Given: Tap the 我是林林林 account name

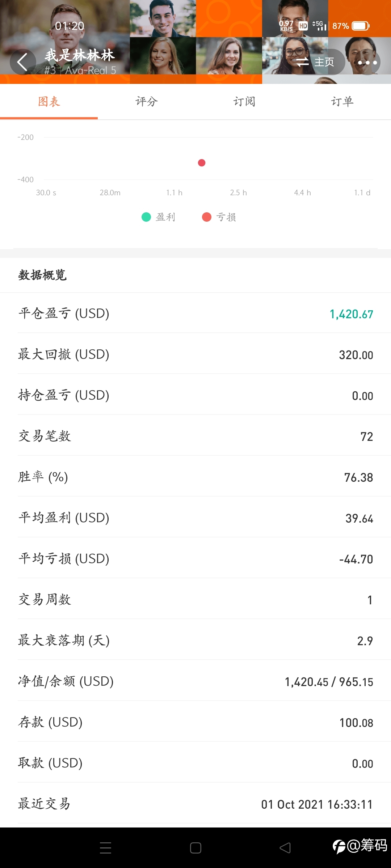Looking at the screenshot, I should [80, 55].
